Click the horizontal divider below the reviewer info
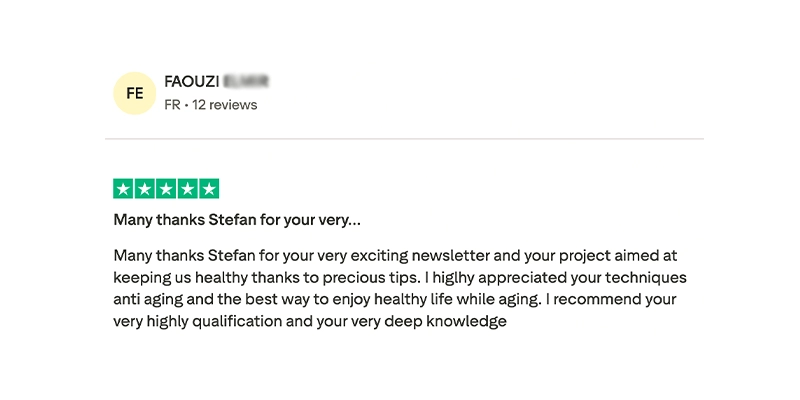The height and width of the screenshot is (400, 800). point(404,139)
